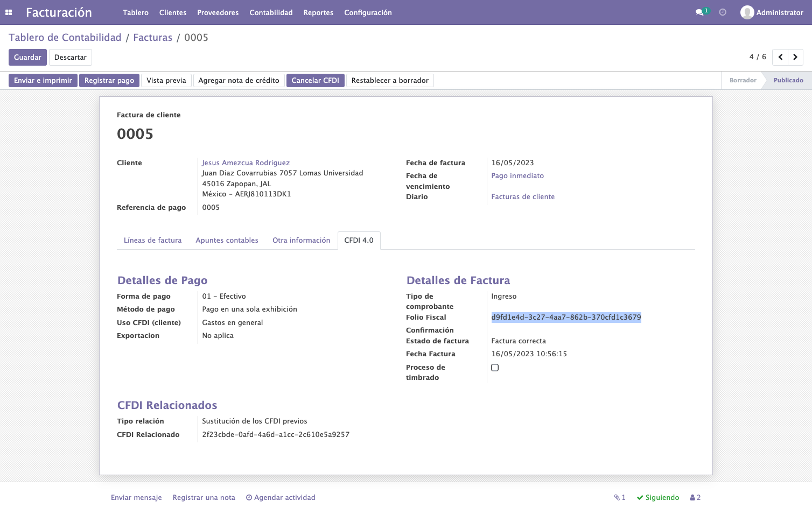This screenshot has width=812, height=508.
Task: Click the Descartar button
Action: click(x=71, y=57)
